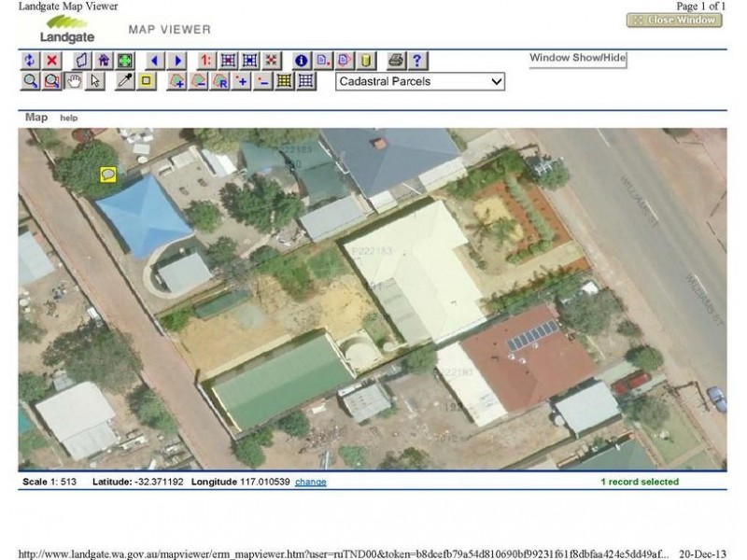The image size is (747, 560).
Task: Open the Cadastral Parcels dropdown
Action: (419, 82)
